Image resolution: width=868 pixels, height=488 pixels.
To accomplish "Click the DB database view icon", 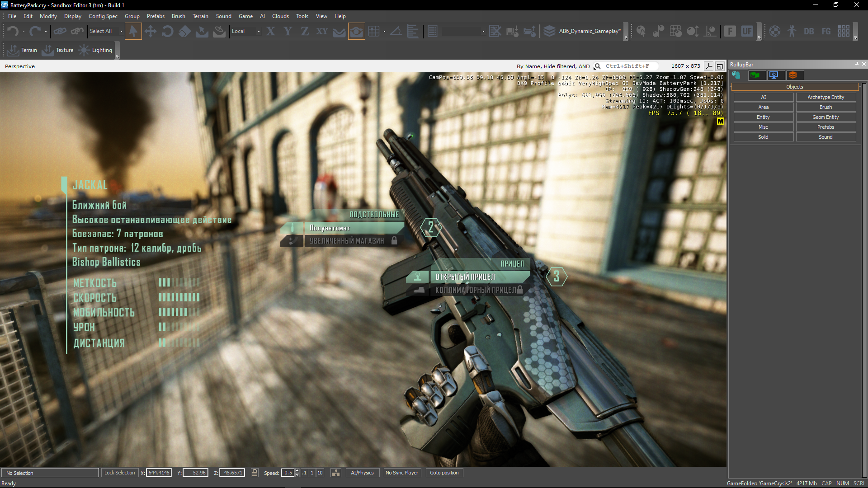I will point(809,31).
